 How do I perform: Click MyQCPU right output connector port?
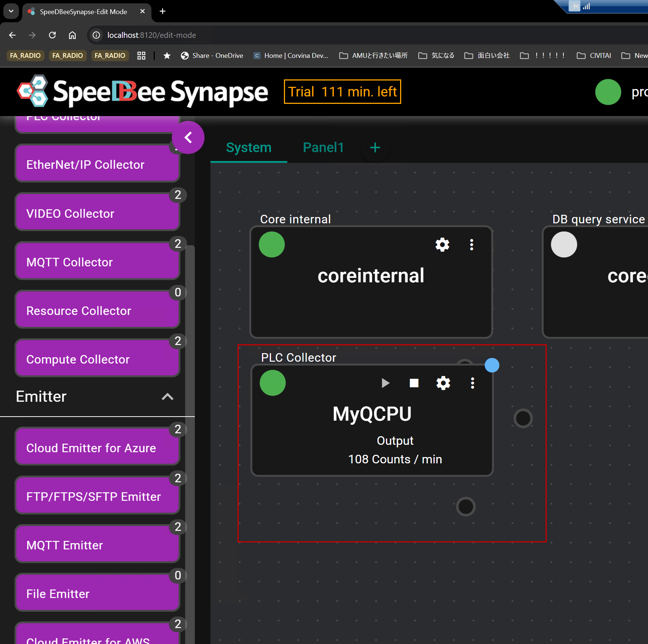(x=523, y=418)
